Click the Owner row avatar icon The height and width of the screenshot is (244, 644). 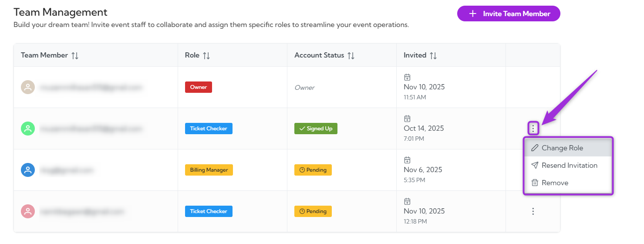coord(28,87)
